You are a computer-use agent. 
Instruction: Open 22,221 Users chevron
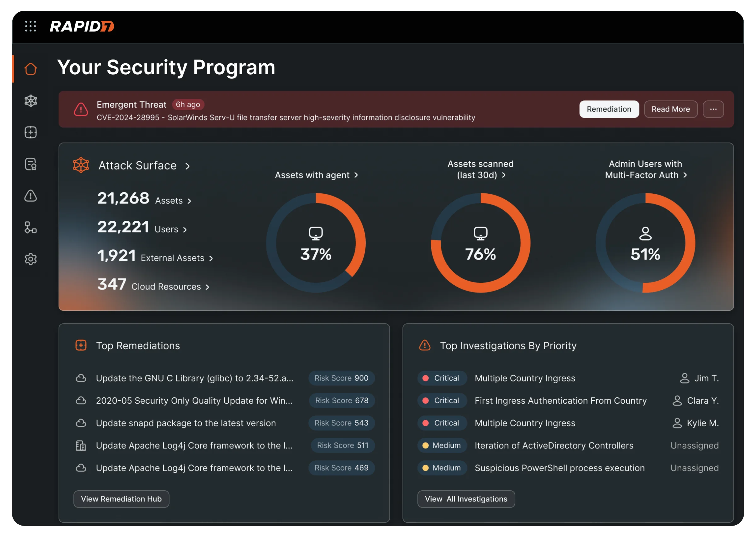tap(185, 230)
